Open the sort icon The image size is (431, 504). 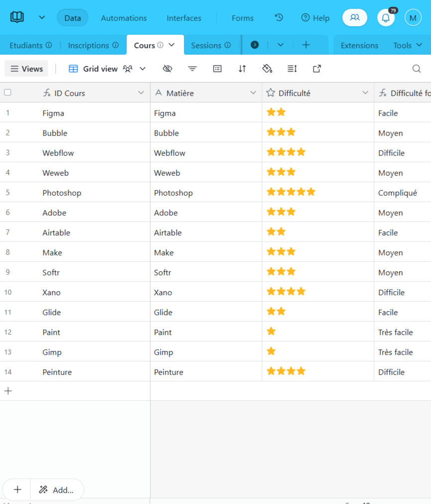coord(242,68)
